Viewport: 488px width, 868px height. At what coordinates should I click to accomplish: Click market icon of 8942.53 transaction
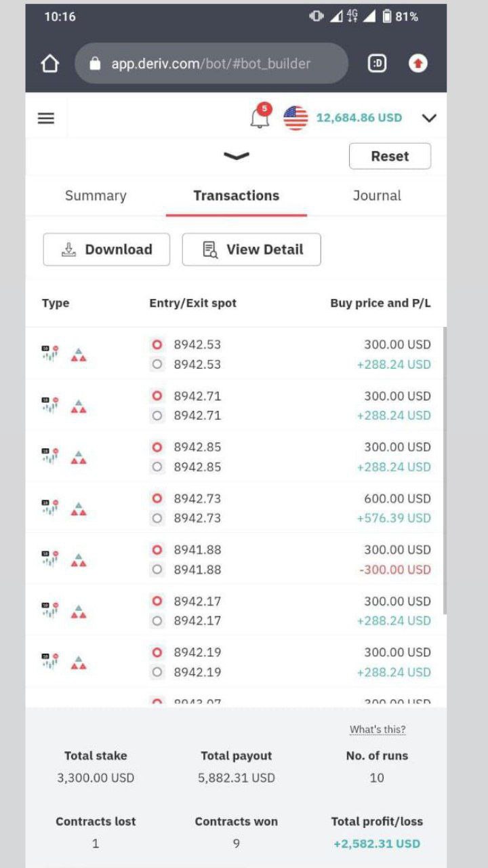point(50,354)
